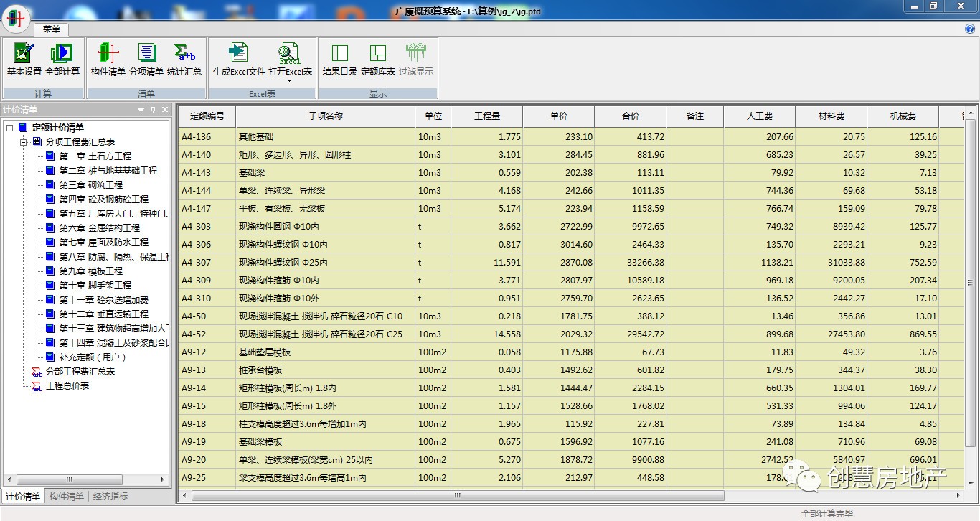The image size is (980, 521).
Task: Select 第二章 桩与地基基础工程
Action: (108, 171)
